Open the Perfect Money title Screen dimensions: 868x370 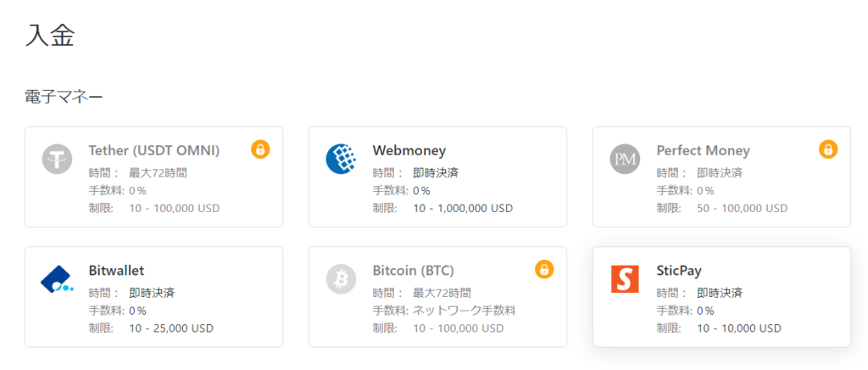click(703, 151)
